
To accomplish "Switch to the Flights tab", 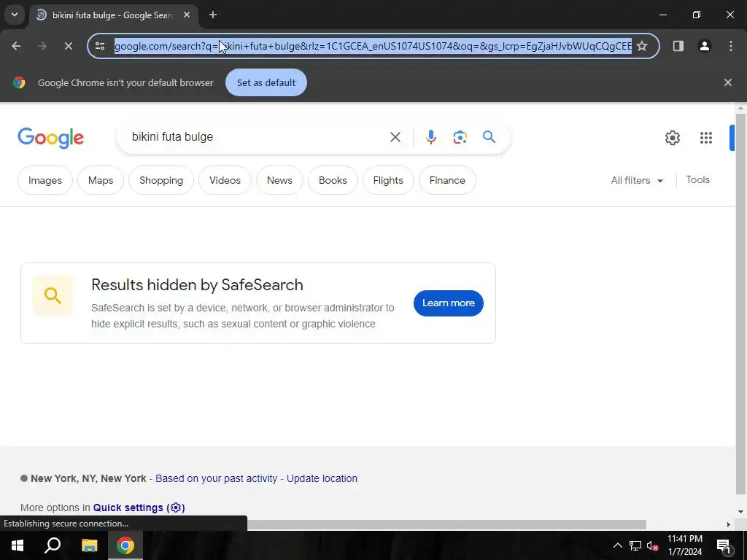I will [388, 180].
